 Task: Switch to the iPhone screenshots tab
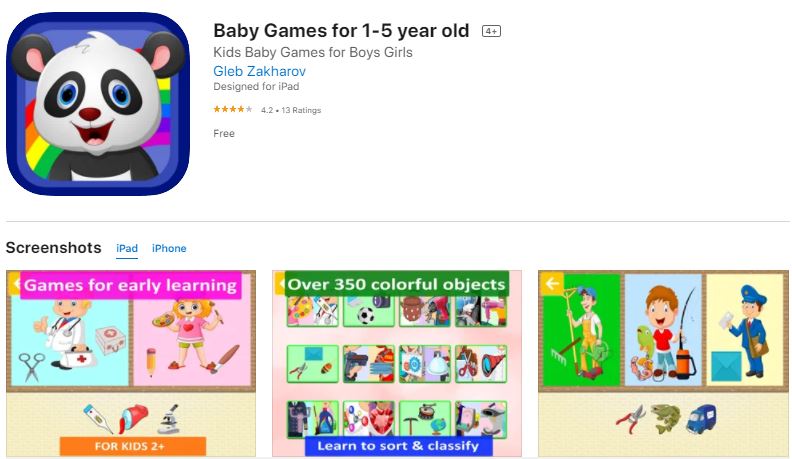coord(169,248)
